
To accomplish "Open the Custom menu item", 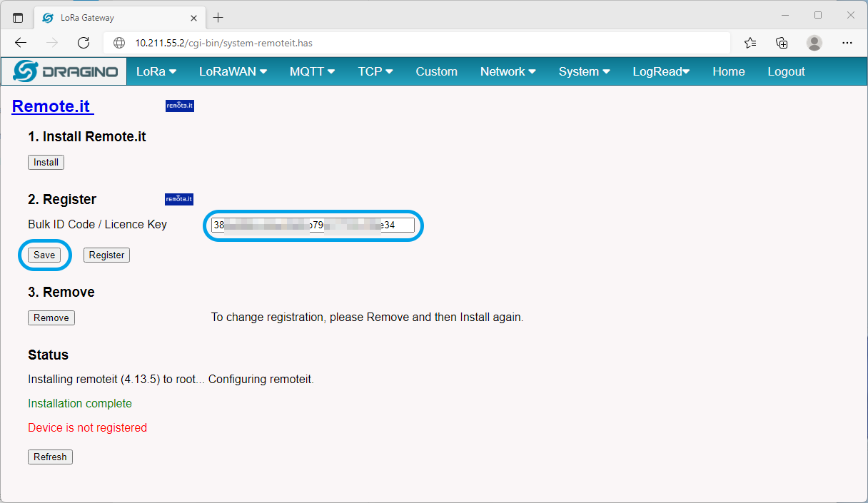I will (x=436, y=71).
